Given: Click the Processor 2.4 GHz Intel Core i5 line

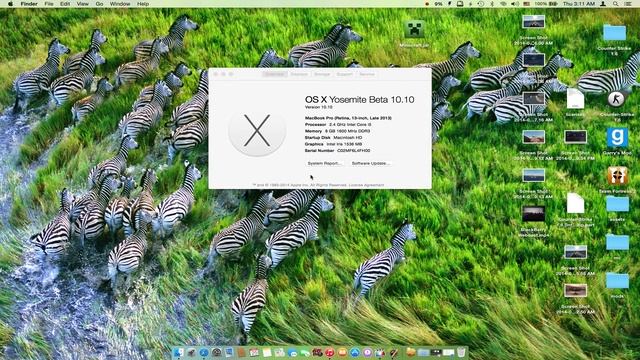Looking at the screenshot, I should (338, 124).
